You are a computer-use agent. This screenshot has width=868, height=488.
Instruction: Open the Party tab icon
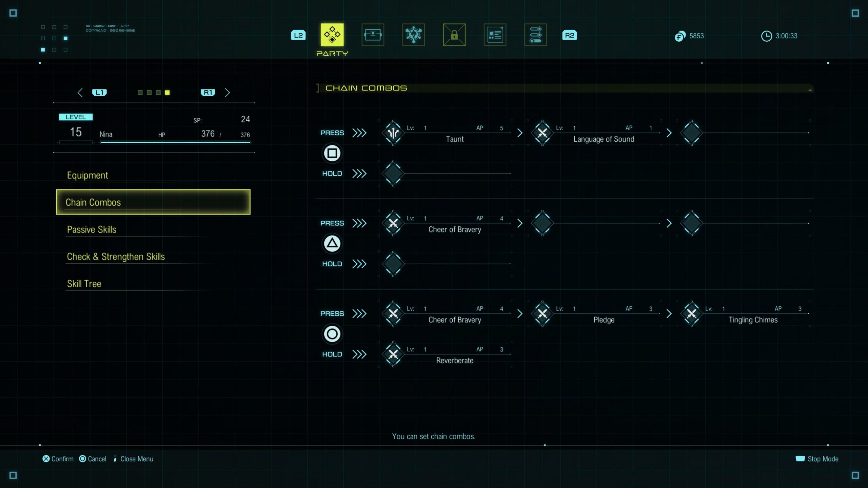pos(332,35)
